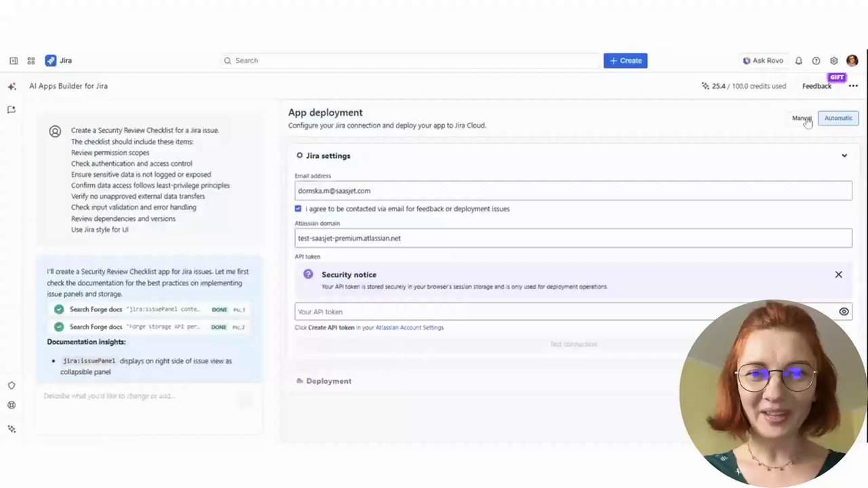Image resolution: width=868 pixels, height=488 pixels.
Task: Click the jira:issuePanel code label
Action: pos(90,361)
